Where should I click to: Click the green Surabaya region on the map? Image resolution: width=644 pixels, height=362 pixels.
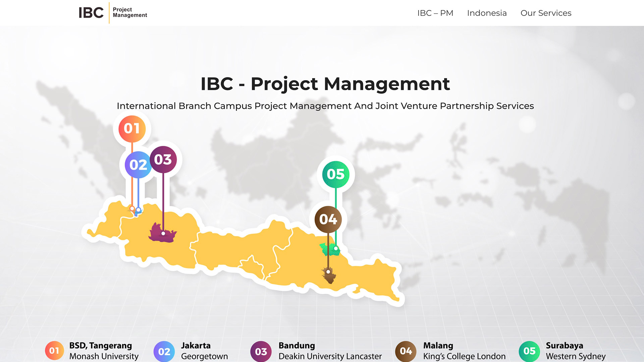click(326, 250)
